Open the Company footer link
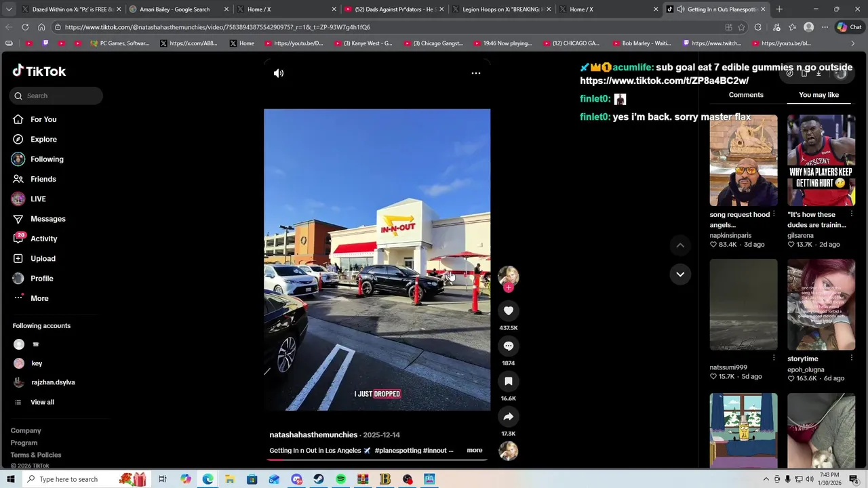Image resolution: width=868 pixels, height=488 pixels. tap(26, 430)
